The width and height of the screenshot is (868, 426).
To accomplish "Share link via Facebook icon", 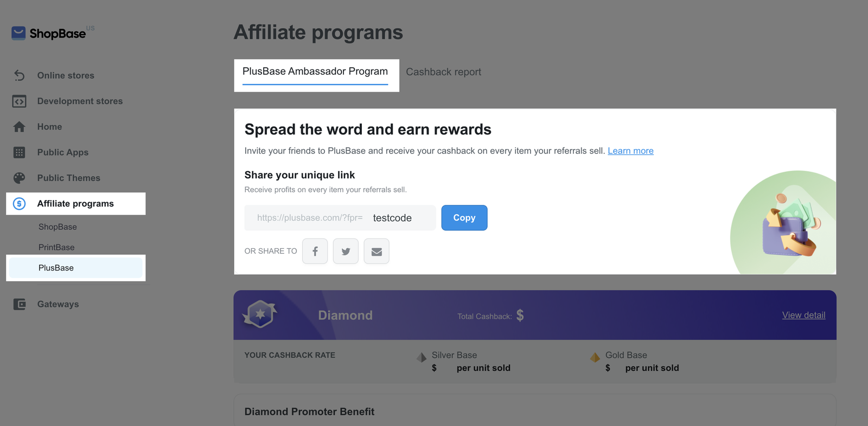I will tap(315, 251).
